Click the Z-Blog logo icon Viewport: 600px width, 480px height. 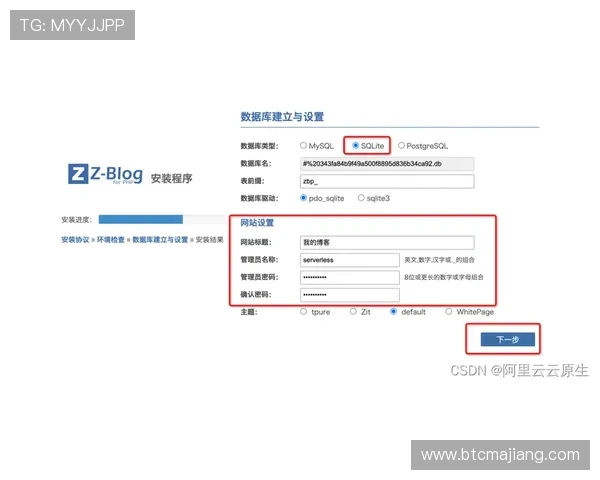78,174
